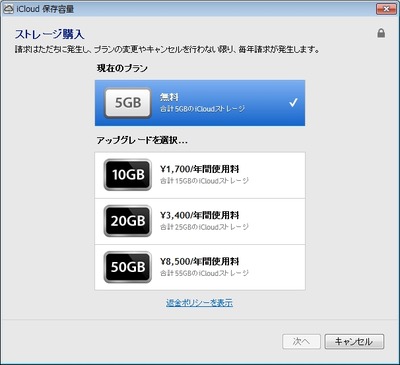Click the 合計15GBのiCloudストレージ text
Viewport: 400px width, 365px height.
point(204,181)
